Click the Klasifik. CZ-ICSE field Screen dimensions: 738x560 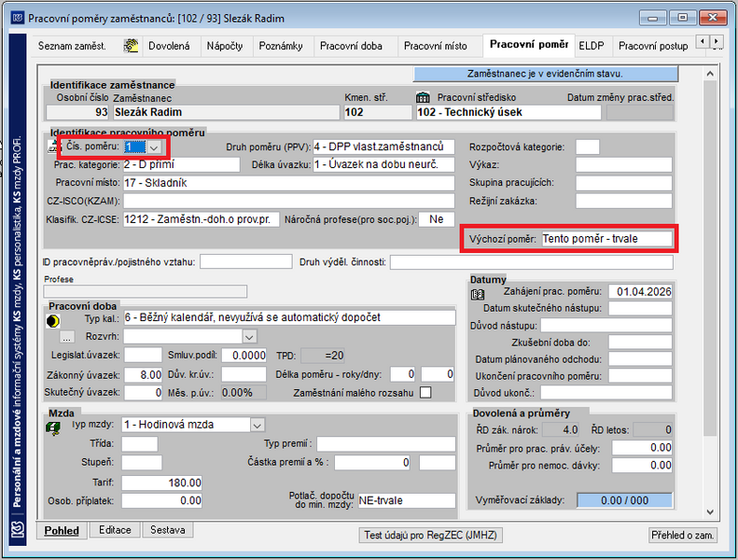(201, 219)
